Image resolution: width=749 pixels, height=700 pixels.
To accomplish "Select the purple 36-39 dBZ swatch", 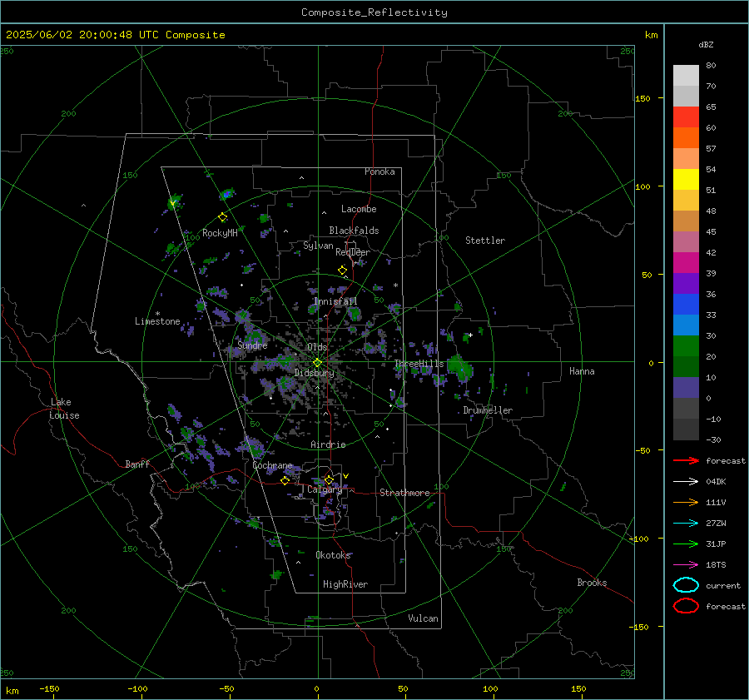I will pyautogui.click(x=686, y=283).
